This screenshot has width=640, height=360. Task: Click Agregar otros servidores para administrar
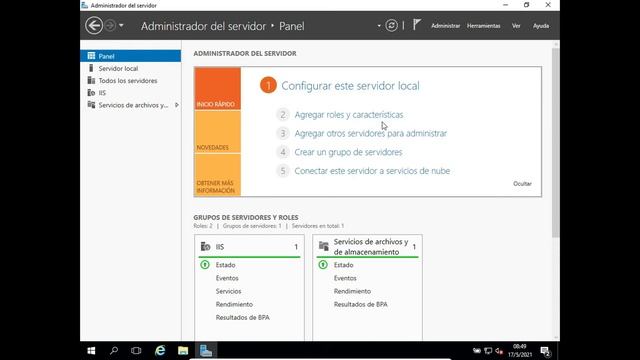pos(371,133)
